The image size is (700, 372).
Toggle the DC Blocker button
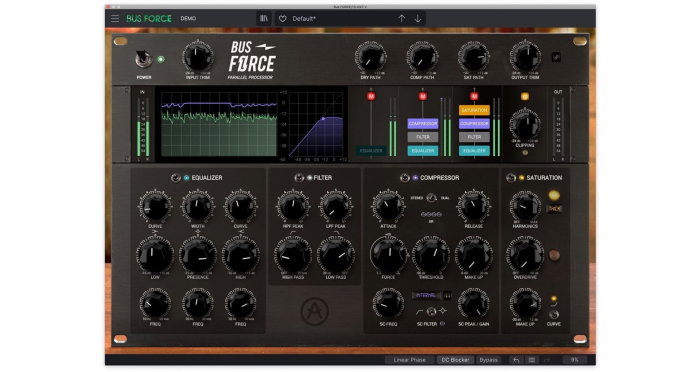coord(455,359)
